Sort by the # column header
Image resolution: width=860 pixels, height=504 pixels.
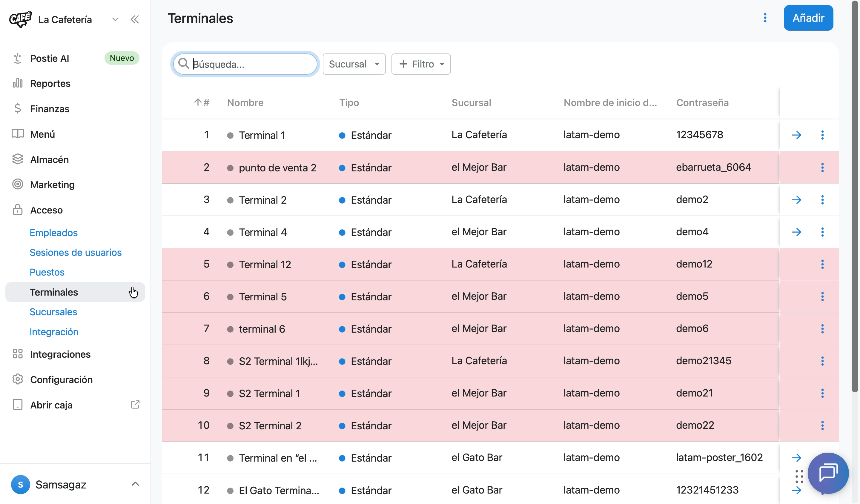202,102
